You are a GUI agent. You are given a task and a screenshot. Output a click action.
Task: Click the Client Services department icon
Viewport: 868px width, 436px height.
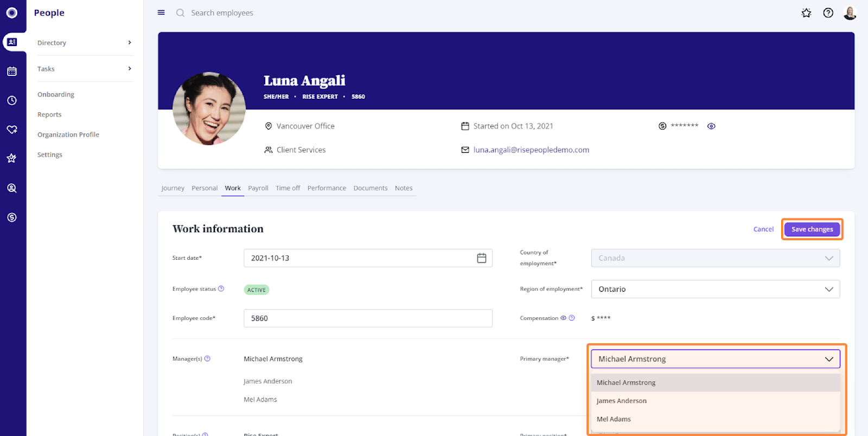click(x=268, y=150)
